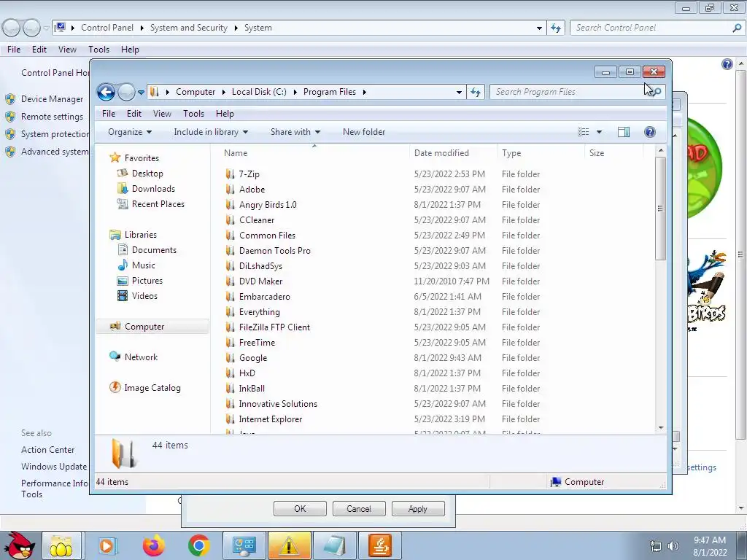Open Tools menu in Program Files window

[193, 113]
